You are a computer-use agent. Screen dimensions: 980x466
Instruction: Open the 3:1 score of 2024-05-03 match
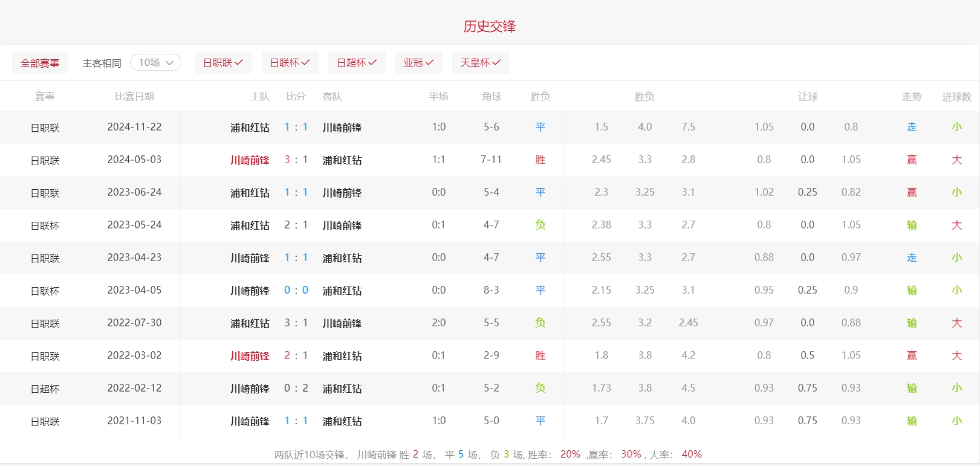click(296, 160)
